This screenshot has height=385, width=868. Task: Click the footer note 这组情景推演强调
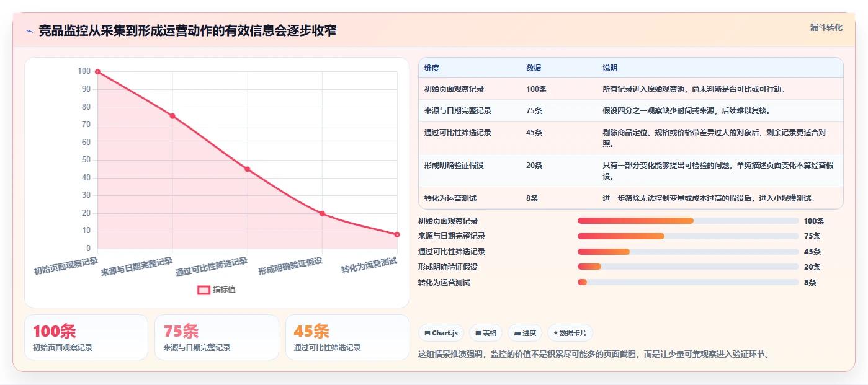click(594, 354)
